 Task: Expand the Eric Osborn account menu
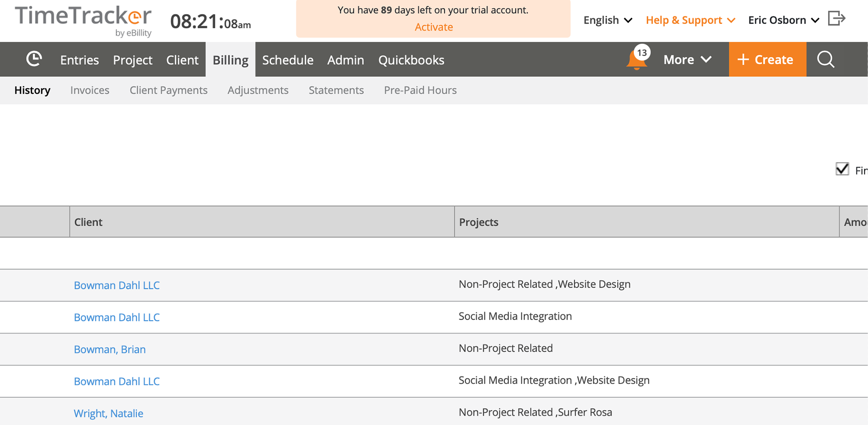point(783,20)
